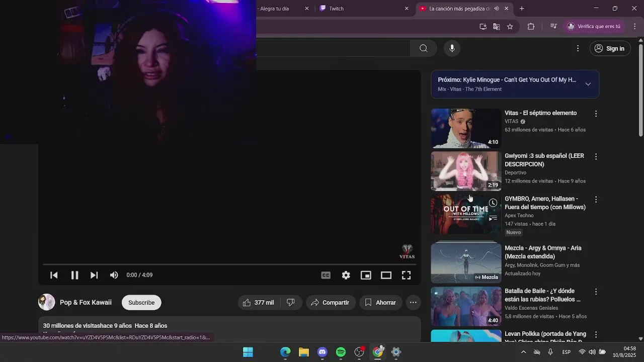Open Windows Start menu

(248, 352)
